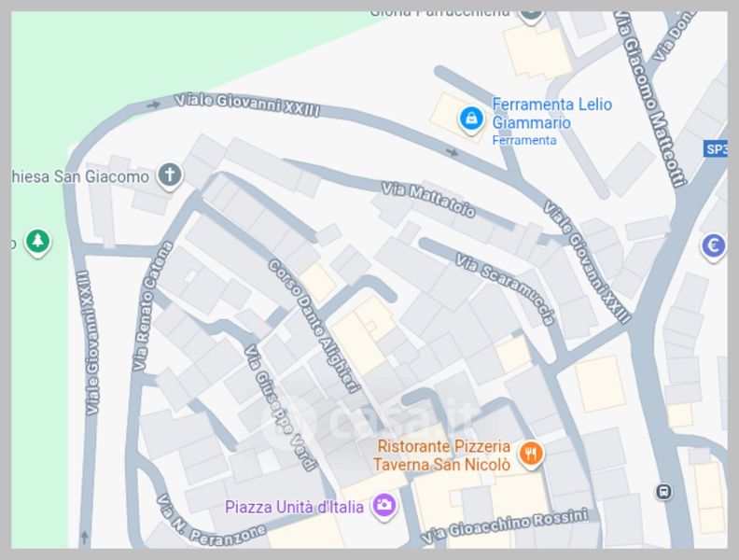Viewport: 739px width, 560px height.
Task: Click the Via Mattatoio street label
Action: 428,200
